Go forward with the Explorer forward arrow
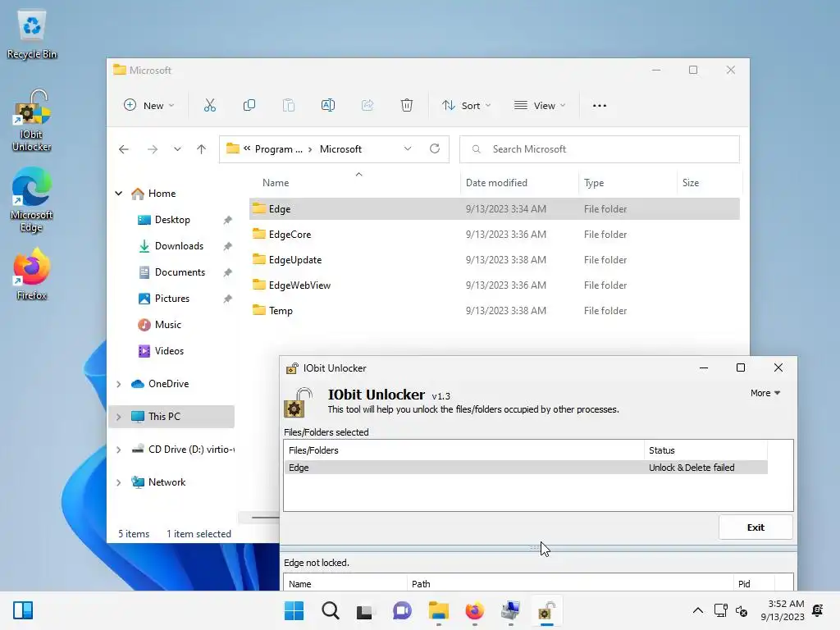Viewport: 840px width, 630px height. [x=153, y=149]
